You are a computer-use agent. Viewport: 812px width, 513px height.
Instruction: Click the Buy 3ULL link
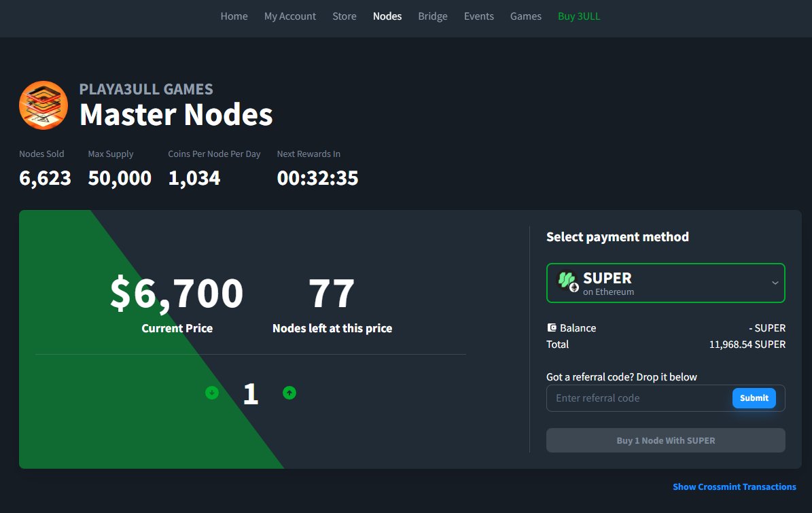[x=579, y=16]
